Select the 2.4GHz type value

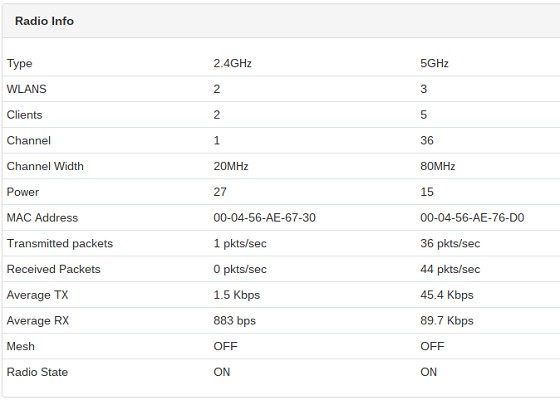point(232,63)
